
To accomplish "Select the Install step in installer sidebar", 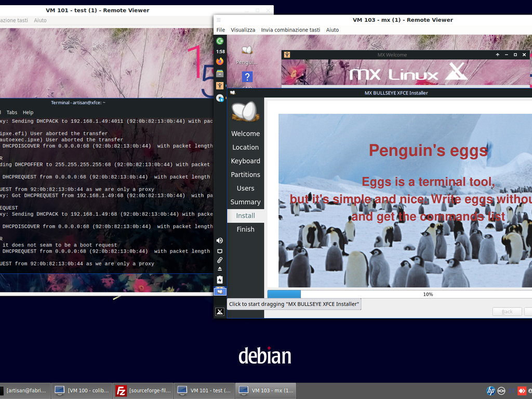I will (246, 216).
